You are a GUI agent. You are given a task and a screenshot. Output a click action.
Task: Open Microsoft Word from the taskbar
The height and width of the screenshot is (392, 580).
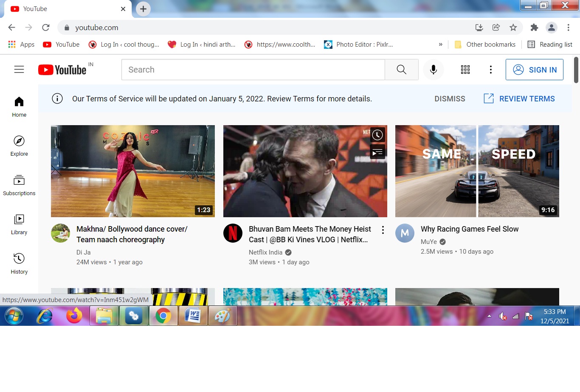(193, 316)
